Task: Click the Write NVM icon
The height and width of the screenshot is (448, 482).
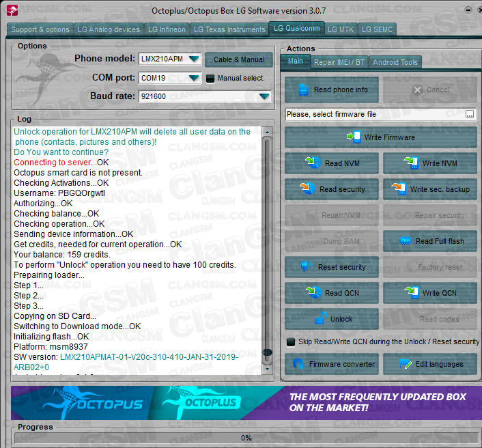Action: coord(411,163)
